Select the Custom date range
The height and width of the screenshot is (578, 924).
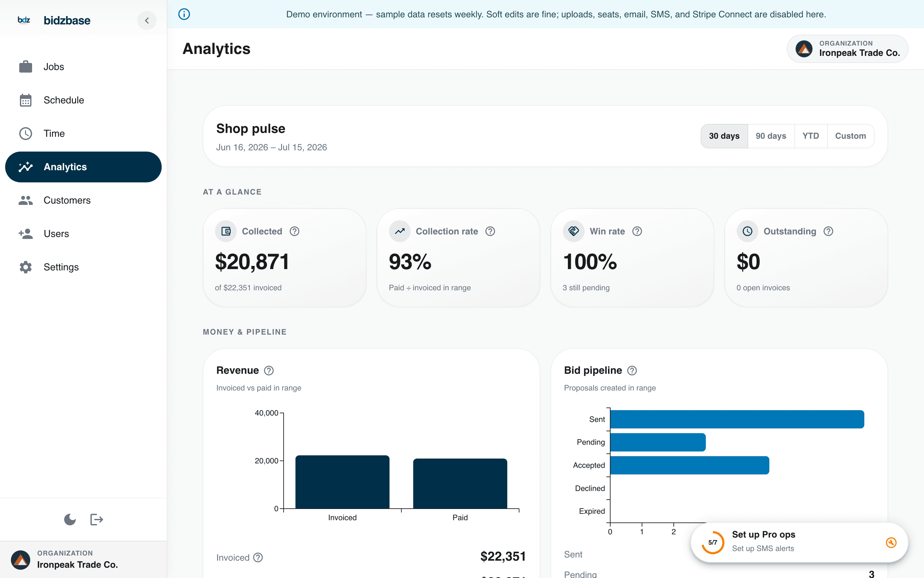click(x=850, y=136)
